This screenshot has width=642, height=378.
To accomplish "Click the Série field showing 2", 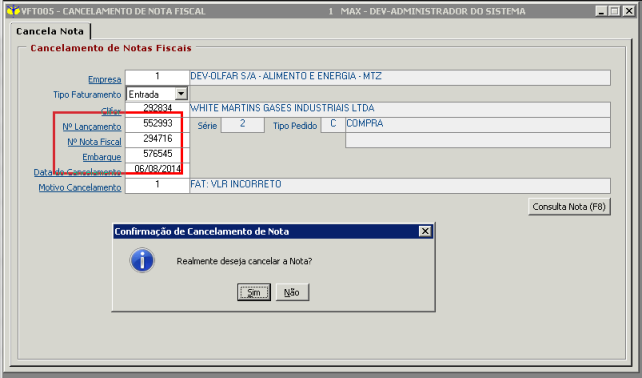I will point(242,124).
